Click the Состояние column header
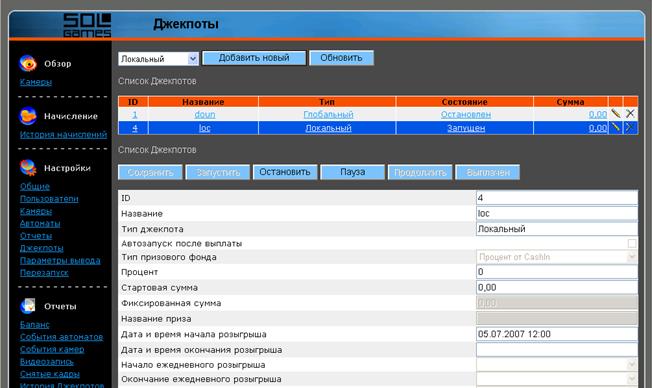 [464, 102]
